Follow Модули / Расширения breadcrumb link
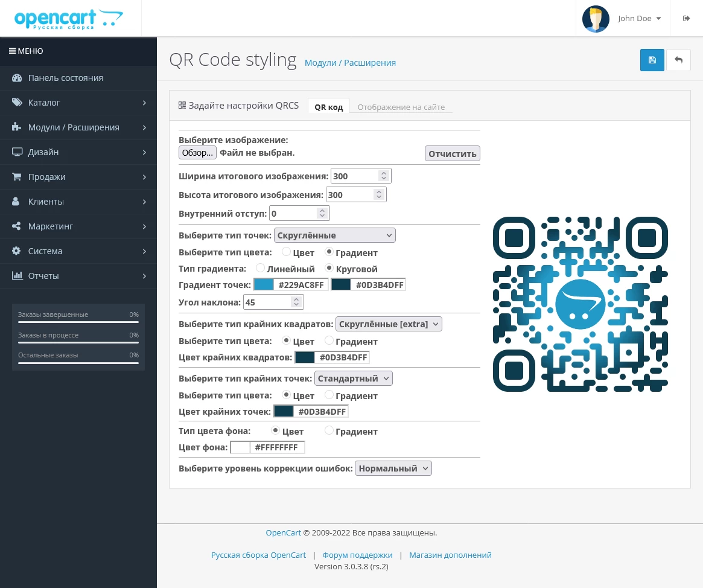The image size is (703, 588). 350,63
